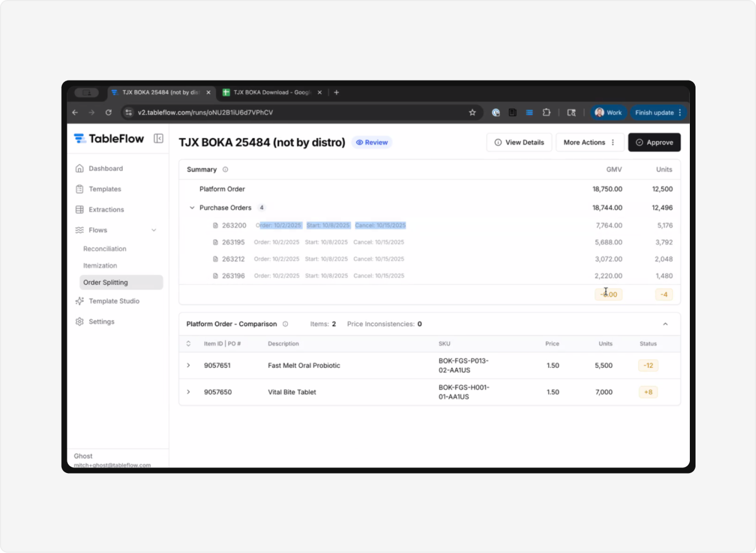Open the Work profile menu
Image resolution: width=756 pixels, height=553 pixels.
coord(608,113)
